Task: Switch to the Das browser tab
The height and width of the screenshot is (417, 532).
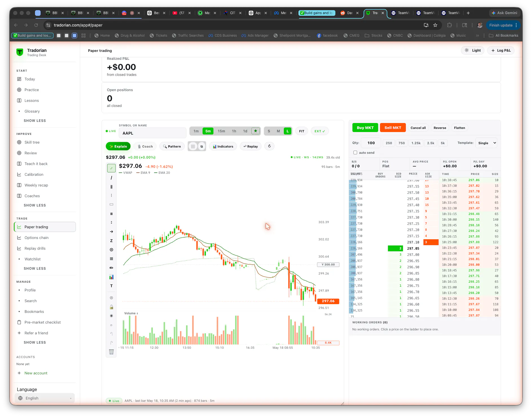Action: click(x=349, y=13)
